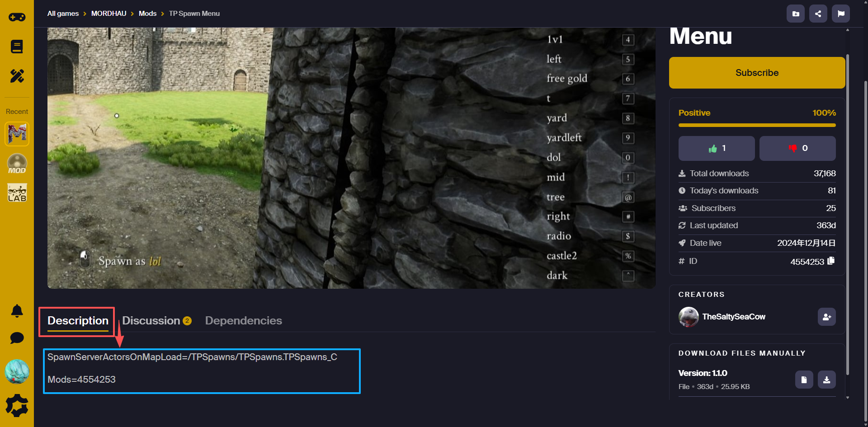Screen dimensions: 868x427
Task: Click the Subscribe button
Action: 757,73
